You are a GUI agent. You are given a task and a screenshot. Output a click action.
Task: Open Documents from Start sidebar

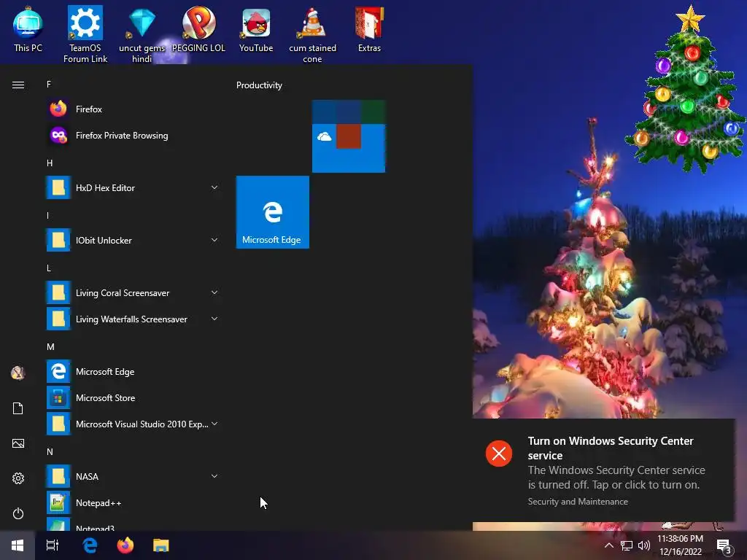(18, 408)
